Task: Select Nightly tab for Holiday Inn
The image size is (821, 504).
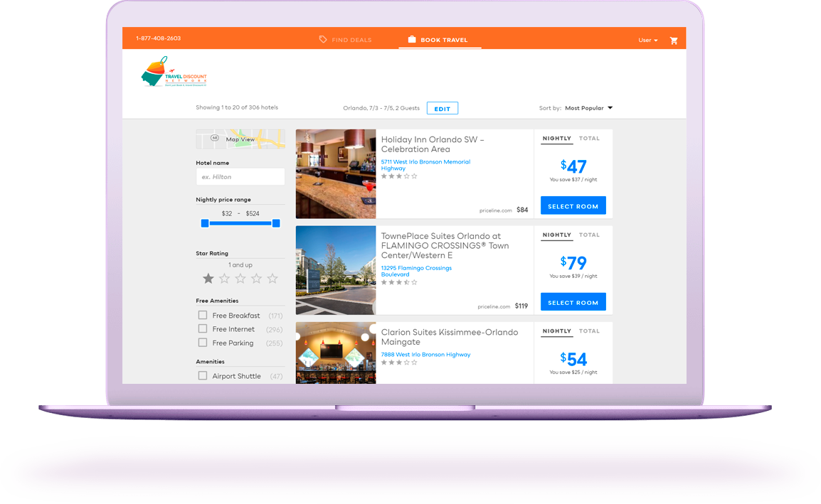Action: pos(556,139)
